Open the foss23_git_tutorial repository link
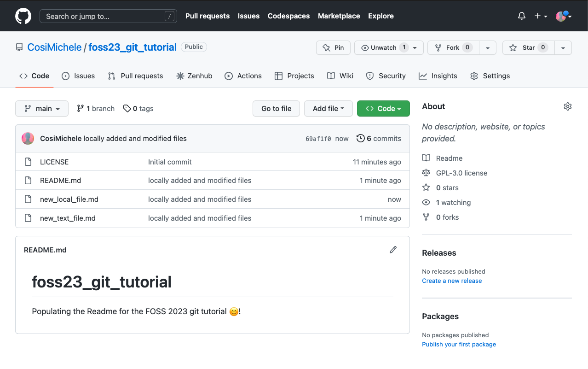This screenshot has width=588, height=369. [x=133, y=47]
